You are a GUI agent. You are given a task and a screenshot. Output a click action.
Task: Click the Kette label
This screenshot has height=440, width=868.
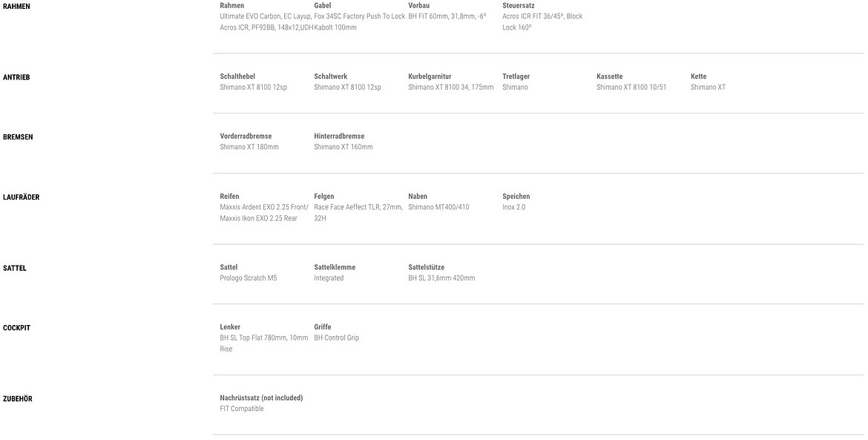[x=699, y=76]
